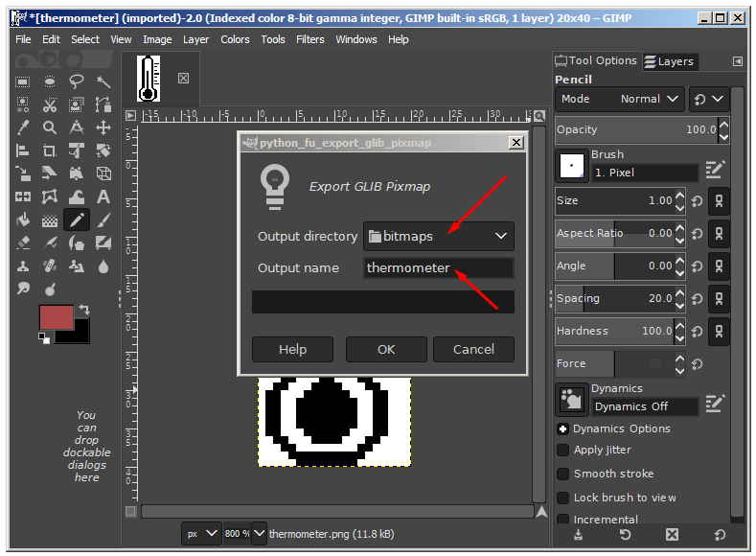The width and height of the screenshot is (756, 556).
Task: Swap foreground and background colors
Action: click(85, 309)
